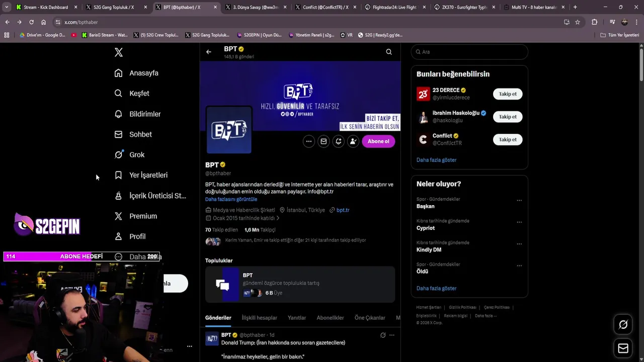The height and width of the screenshot is (362, 644).
Task: Click the follow person icon on profile
Action: coord(353,141)
